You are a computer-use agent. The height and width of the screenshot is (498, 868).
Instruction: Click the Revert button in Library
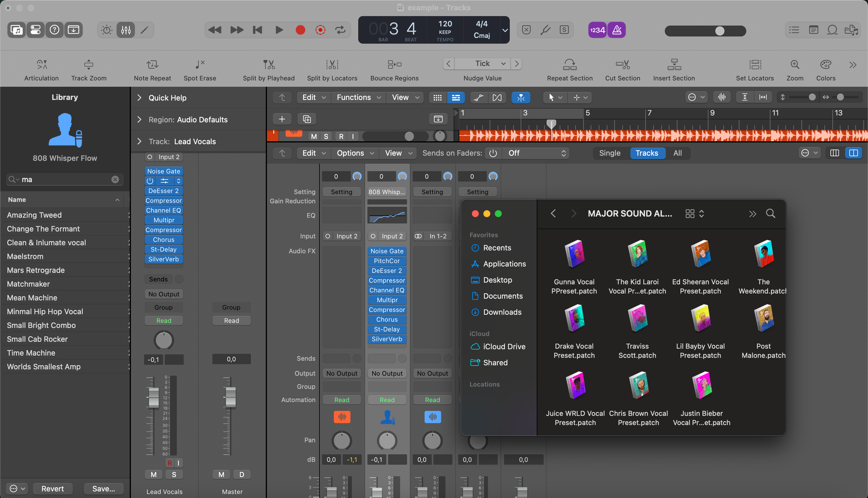[x=52, y=489]
